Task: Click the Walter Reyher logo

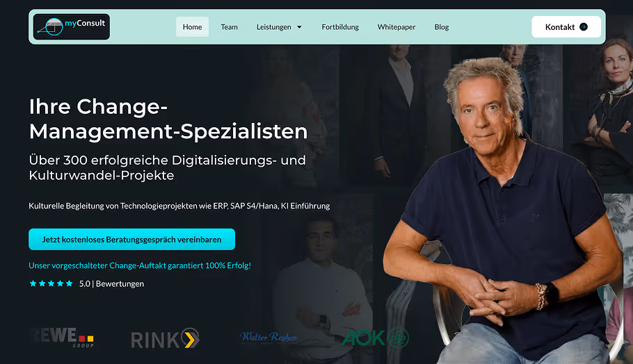Action: (x=268, y=337)
